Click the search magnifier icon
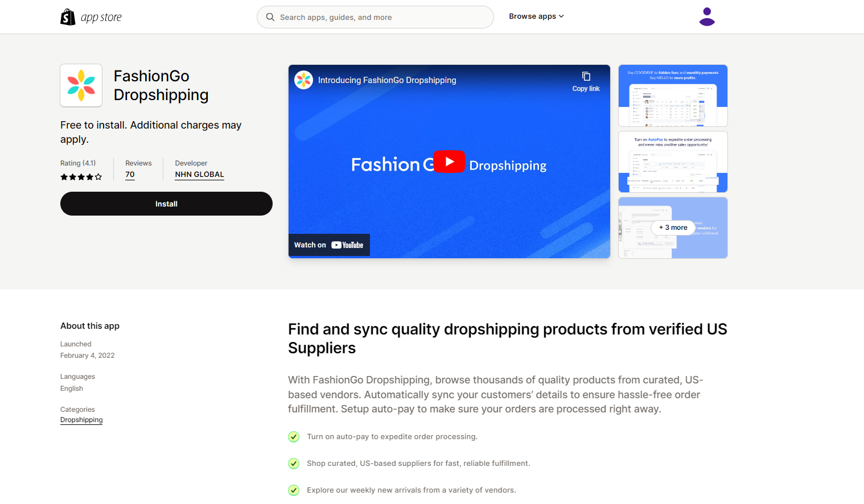The height and width of the screenshot is (504, 864). click(270, 17)
